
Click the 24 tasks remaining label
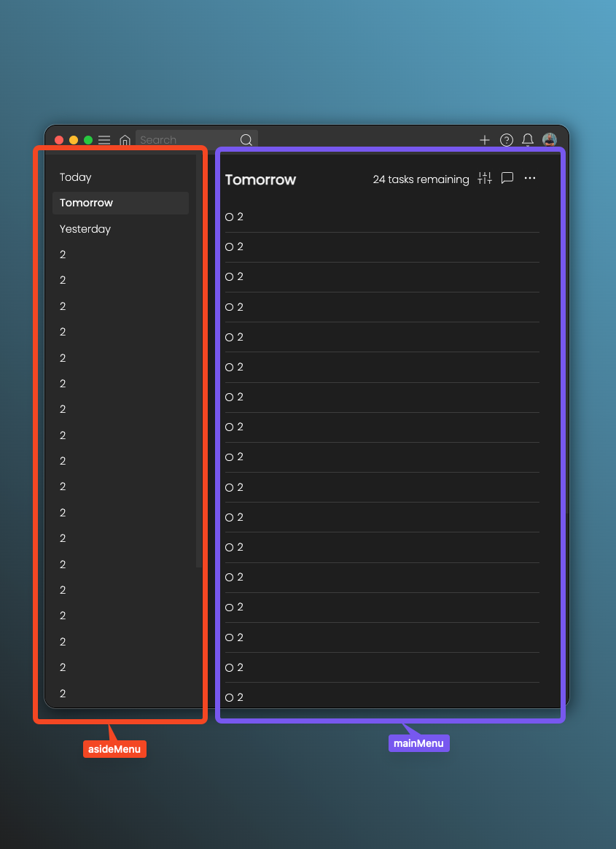[421, 179]
